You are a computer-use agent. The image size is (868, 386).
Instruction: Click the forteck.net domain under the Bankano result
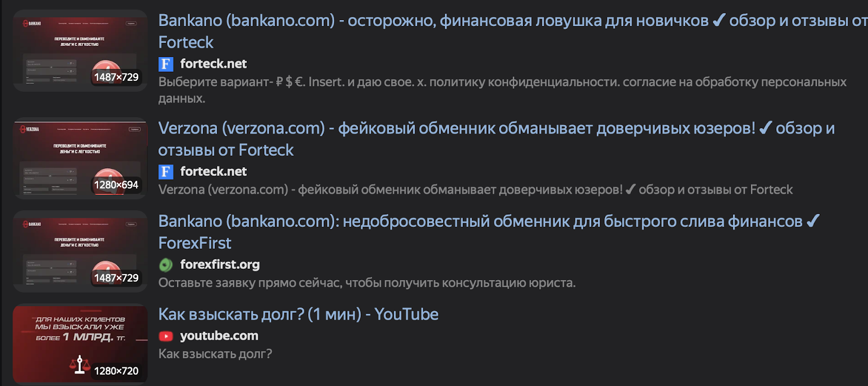(x=213, y=64)
